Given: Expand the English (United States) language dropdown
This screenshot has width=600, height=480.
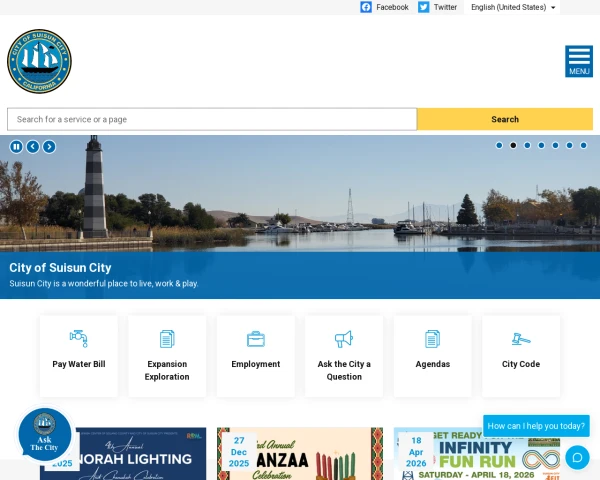Looking at the screenshot, I should tap(513, 7).
